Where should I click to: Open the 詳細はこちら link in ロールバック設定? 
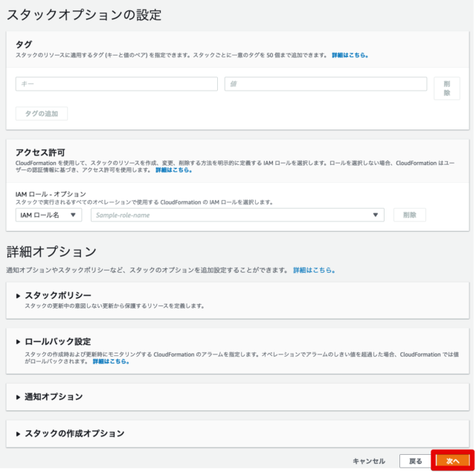pos(111,361)
